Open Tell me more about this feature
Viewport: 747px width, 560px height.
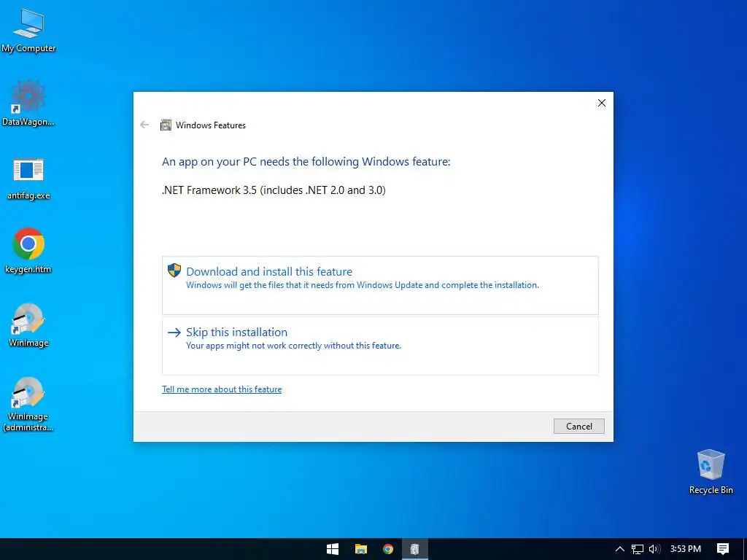coord(222,389)
